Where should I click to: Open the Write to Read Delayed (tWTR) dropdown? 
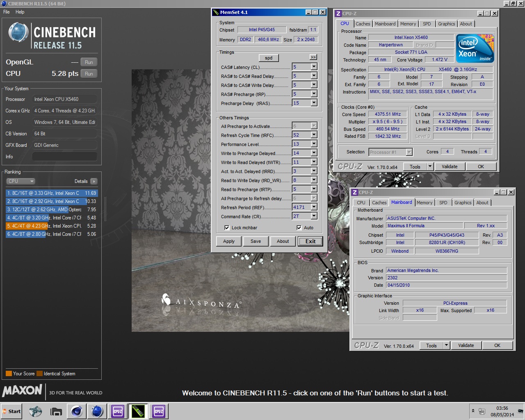point(314,162)
